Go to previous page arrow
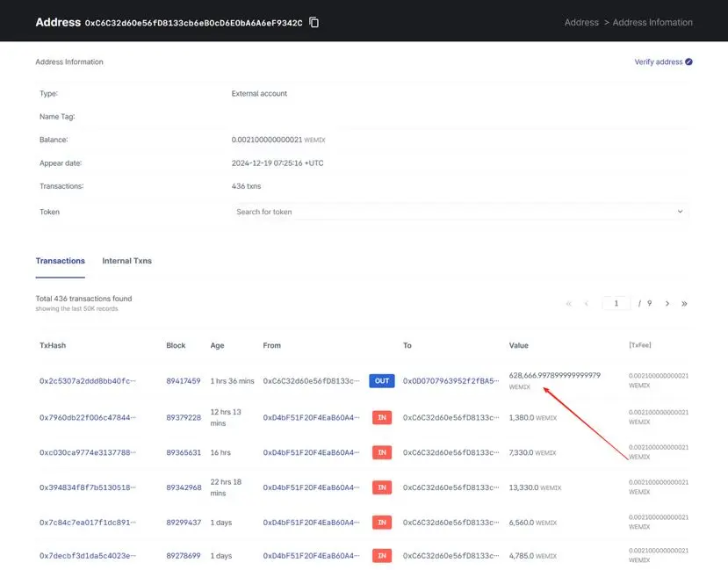Screen dimensions: 728x570 [x=587, y=304]
